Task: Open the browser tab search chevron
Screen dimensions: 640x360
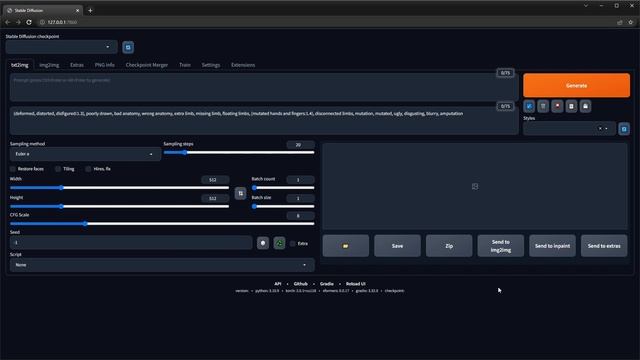Action: click(586, 6)
